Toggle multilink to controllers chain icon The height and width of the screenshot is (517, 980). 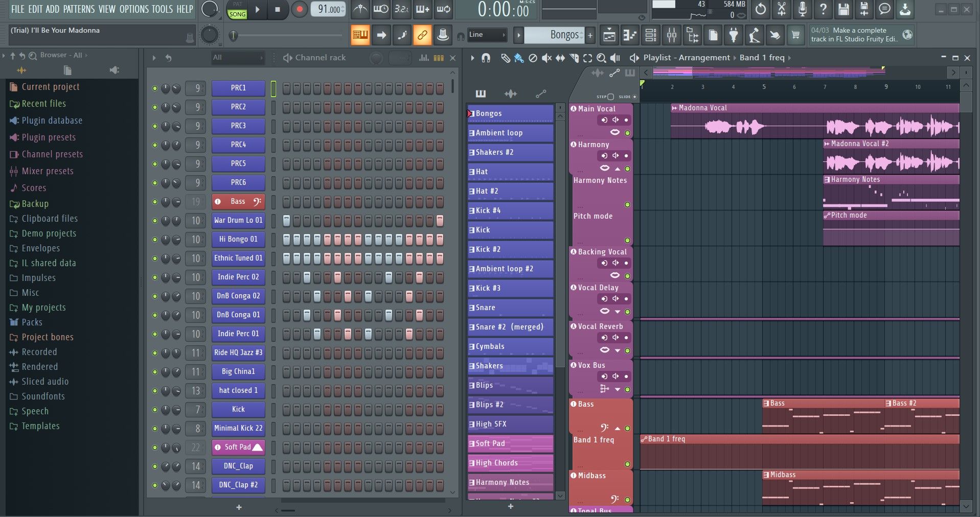click(422, 35)
